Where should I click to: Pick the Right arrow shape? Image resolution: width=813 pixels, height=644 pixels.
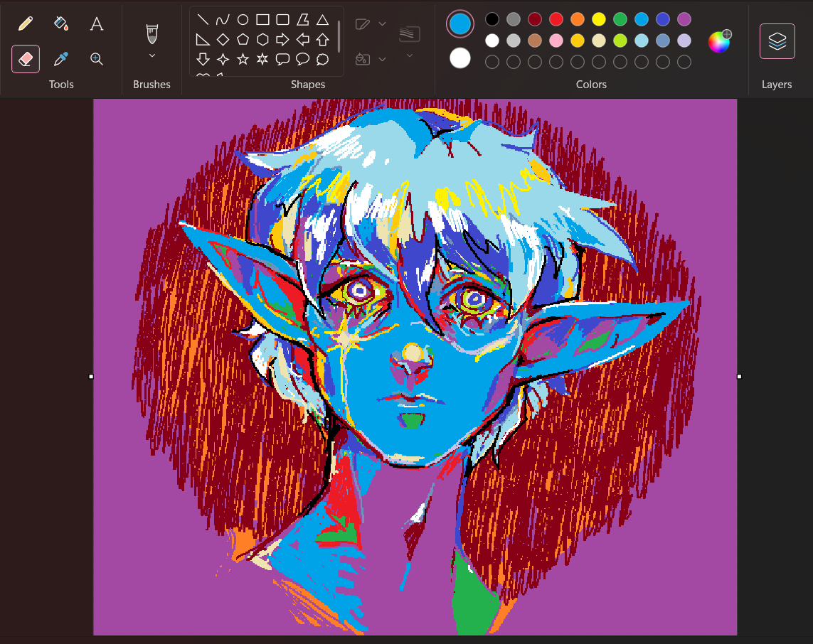(282, 39)
